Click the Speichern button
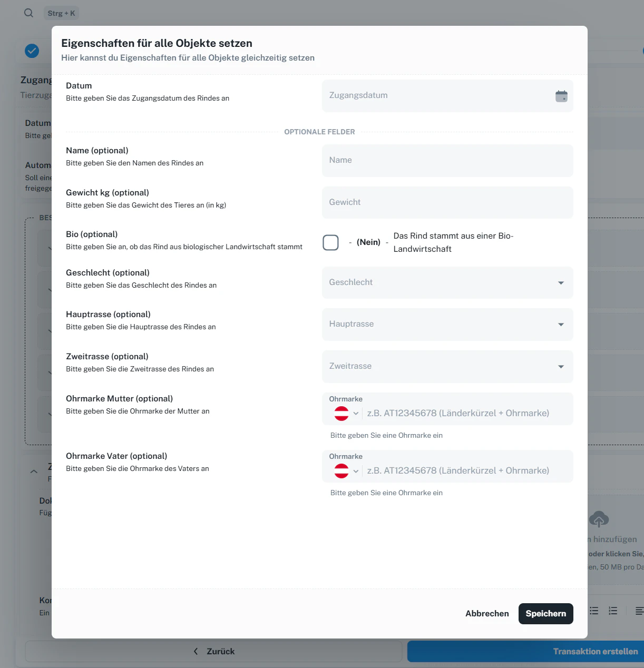This screenshot has width=644, height=668. tap(546, 614)
